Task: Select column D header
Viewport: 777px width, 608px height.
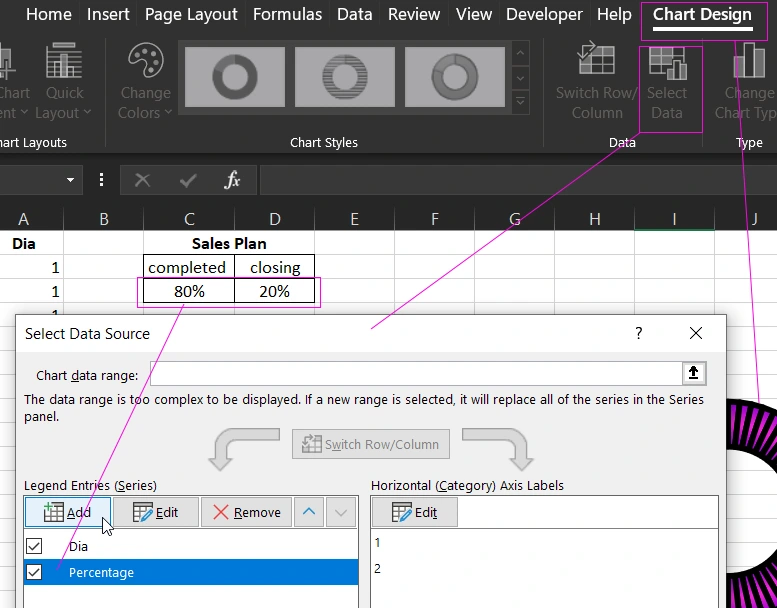Action: 275,219
